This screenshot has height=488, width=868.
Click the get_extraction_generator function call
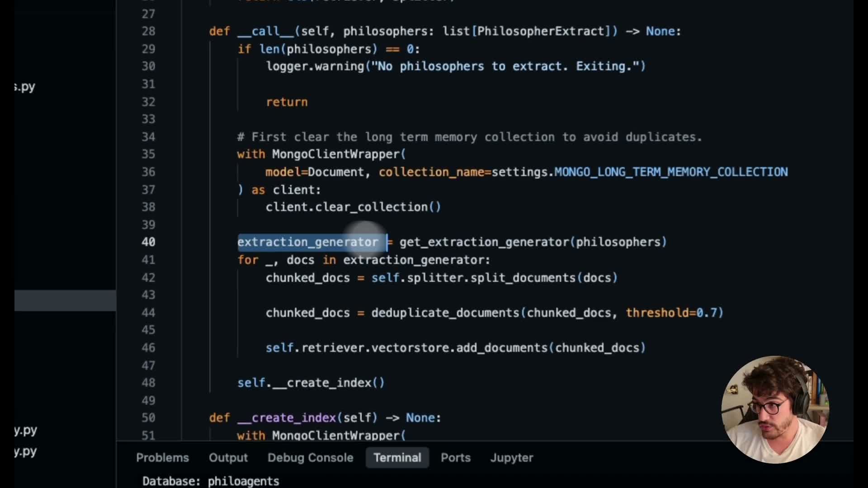click(484, 242)
